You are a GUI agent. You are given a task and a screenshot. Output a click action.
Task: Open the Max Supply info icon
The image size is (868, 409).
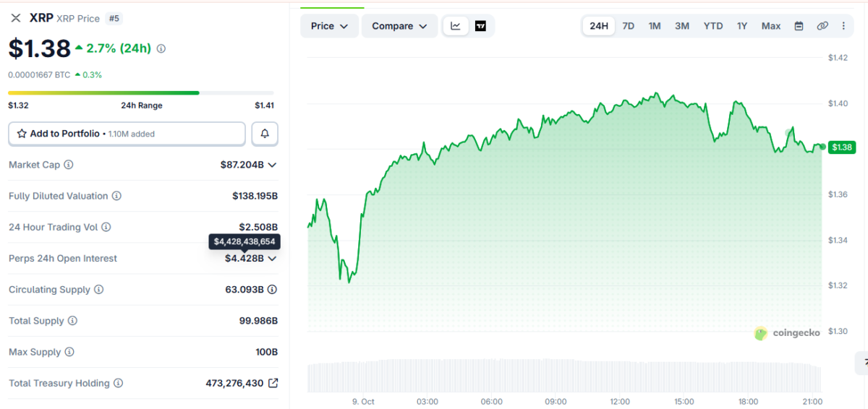69,352
